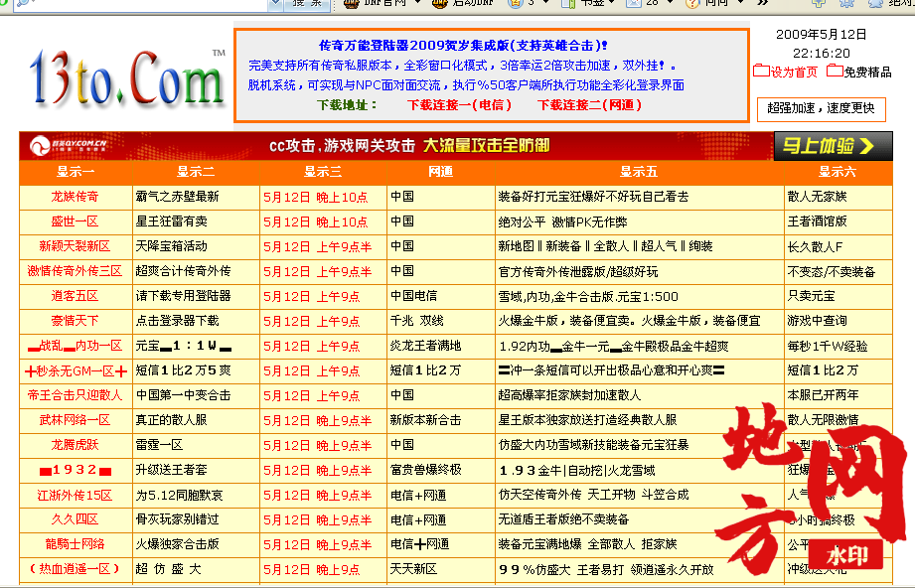Click the banner text cc攻击,游戏网关攻击
Viewport: 915px width, 588px height.
[342, 145]
